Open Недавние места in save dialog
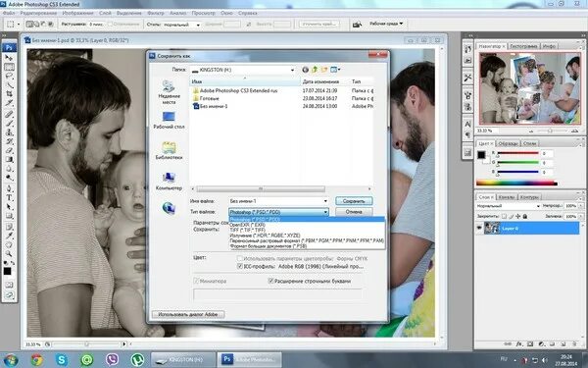This screenshot has height=368, width=588. tap(169, 92)
